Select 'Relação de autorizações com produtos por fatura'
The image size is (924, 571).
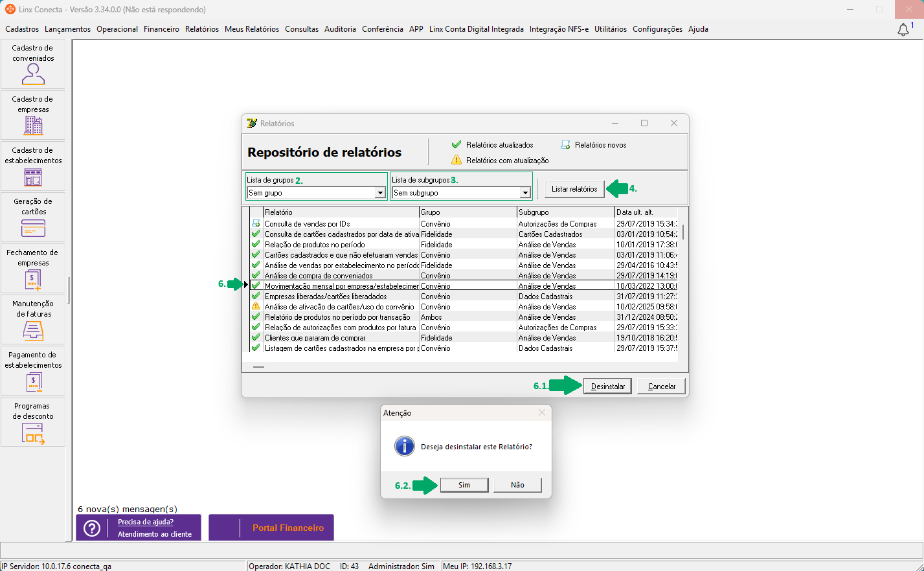(x=340, y=328)
